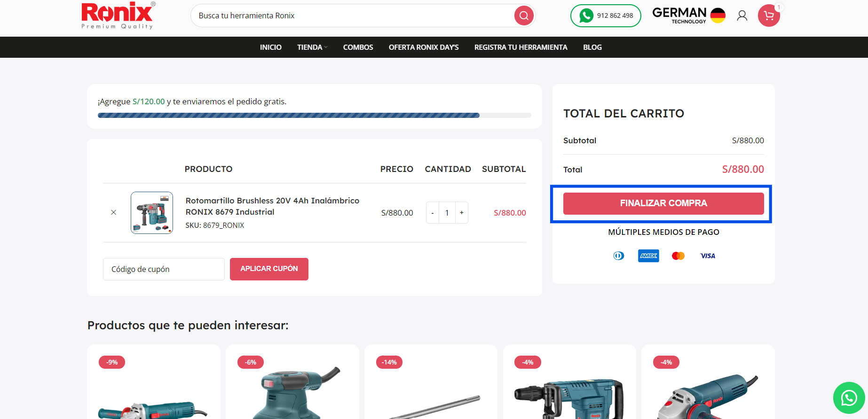Click the quantity field showing 1
Image resolution: width=868 pixels, height=419 pixels.
(447, 213)
